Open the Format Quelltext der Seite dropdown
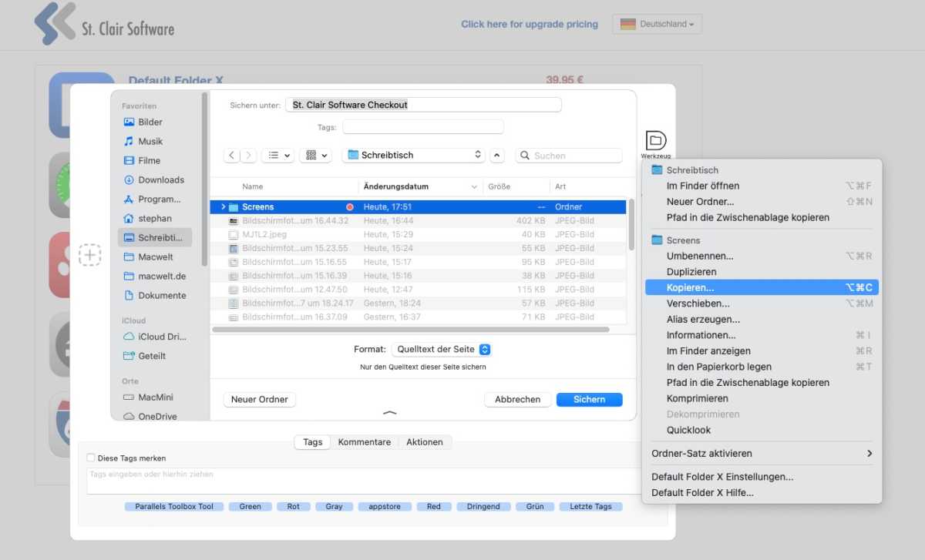The height and width of the screenshot is (560, 925). click(x=442, y=349)
